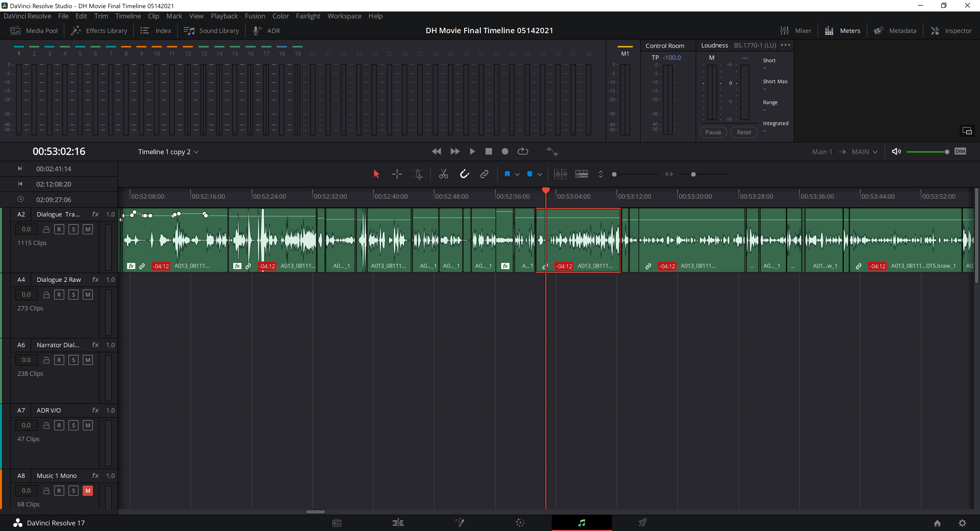Click the vertical track height stepper arrows
980x531 pixels.
[601, 174]
